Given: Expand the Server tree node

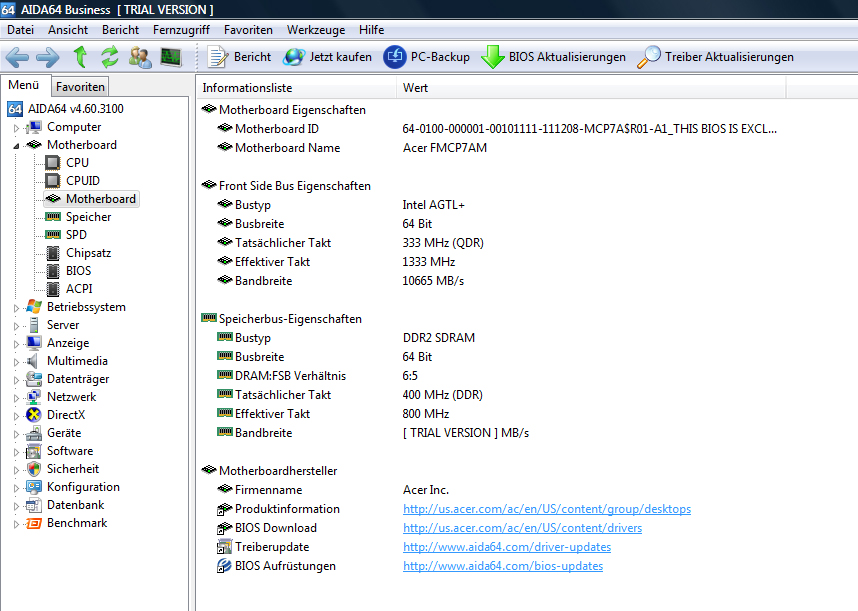Looking at the screenshot, I should (x=16, y=326).
